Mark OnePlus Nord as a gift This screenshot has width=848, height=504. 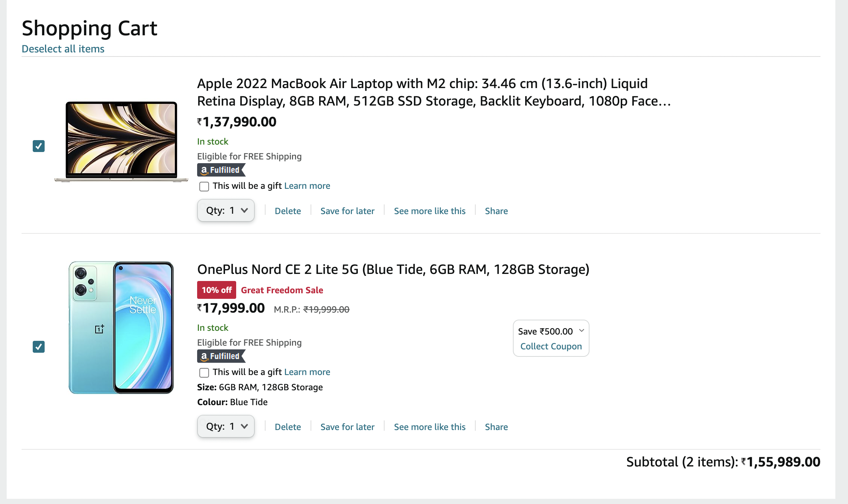(204, 372)
